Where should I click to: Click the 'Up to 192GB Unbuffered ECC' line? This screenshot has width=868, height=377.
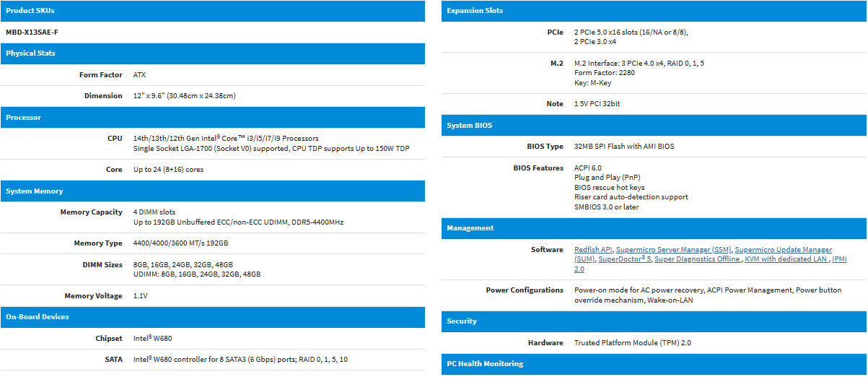click(238, 222)
